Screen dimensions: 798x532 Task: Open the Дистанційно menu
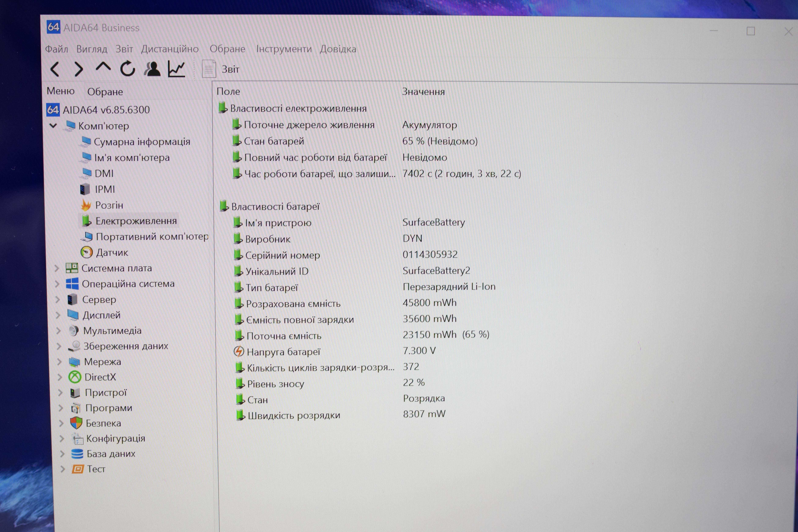click(x=170, y=49)
